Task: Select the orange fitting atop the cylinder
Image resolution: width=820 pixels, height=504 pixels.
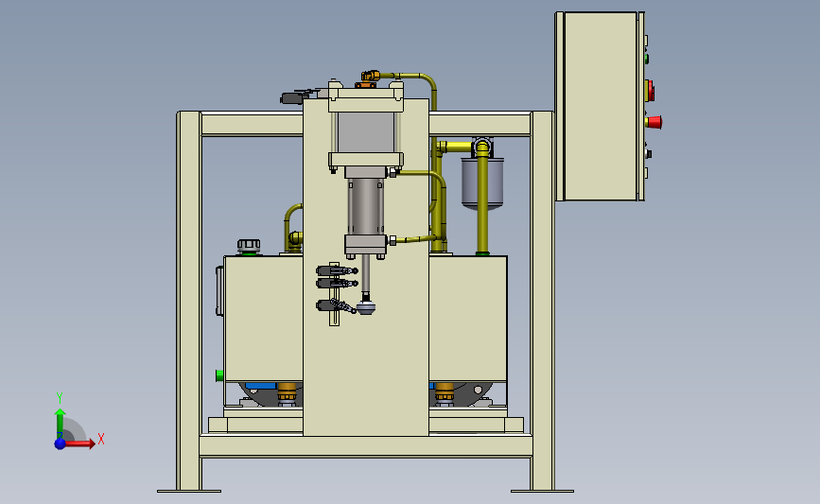Action: click(x=370, y=77)
